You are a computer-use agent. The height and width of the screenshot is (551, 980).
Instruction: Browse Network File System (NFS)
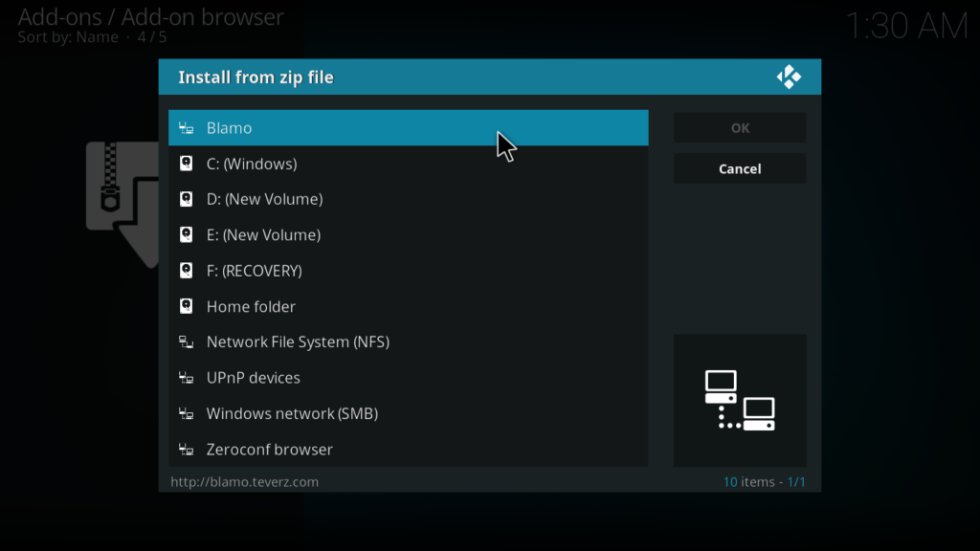(x=408, y=342)
